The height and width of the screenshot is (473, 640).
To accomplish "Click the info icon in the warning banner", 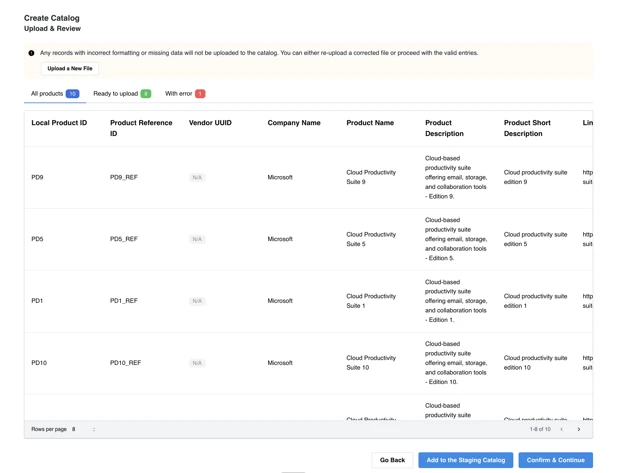I will click(31, 53).
